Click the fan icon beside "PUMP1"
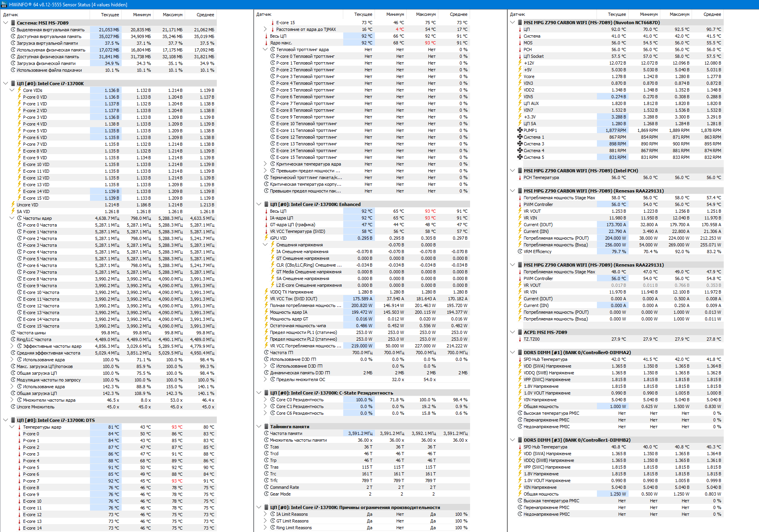 520,130
